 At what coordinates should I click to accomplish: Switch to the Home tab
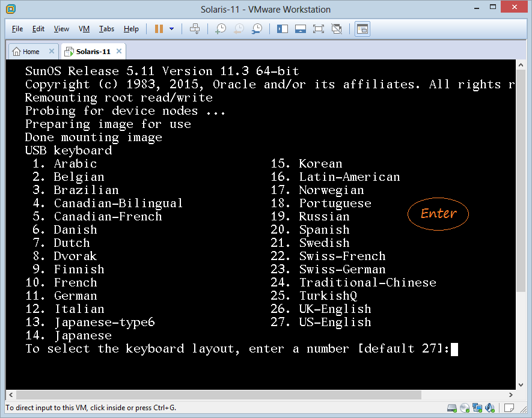click(31, 52)
